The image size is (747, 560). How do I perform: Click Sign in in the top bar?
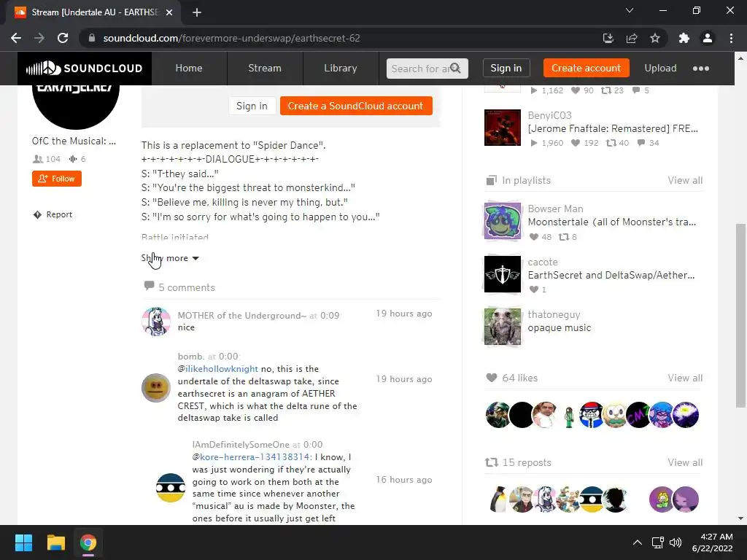pos(506,68)
